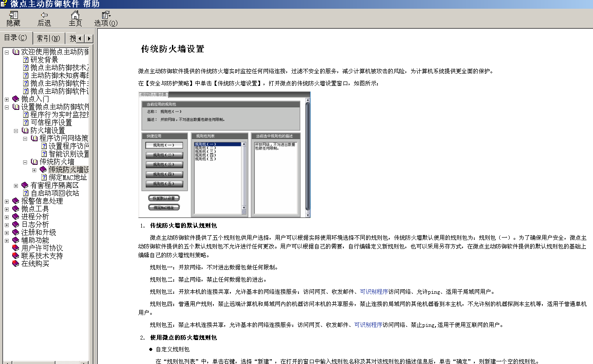This screenshot has width=593, height=364.
Task: Expand the 报警信息处理 tree node
Action: [x=7, y=201]
